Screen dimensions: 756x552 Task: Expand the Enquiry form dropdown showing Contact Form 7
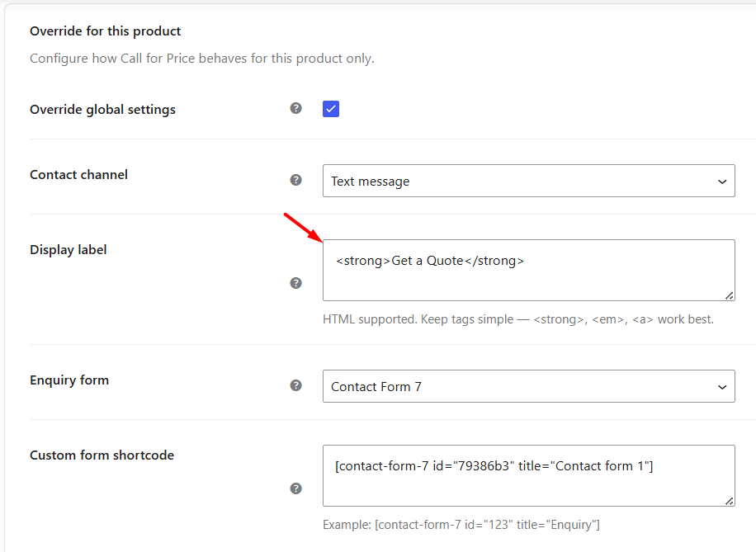coord(528,386)
